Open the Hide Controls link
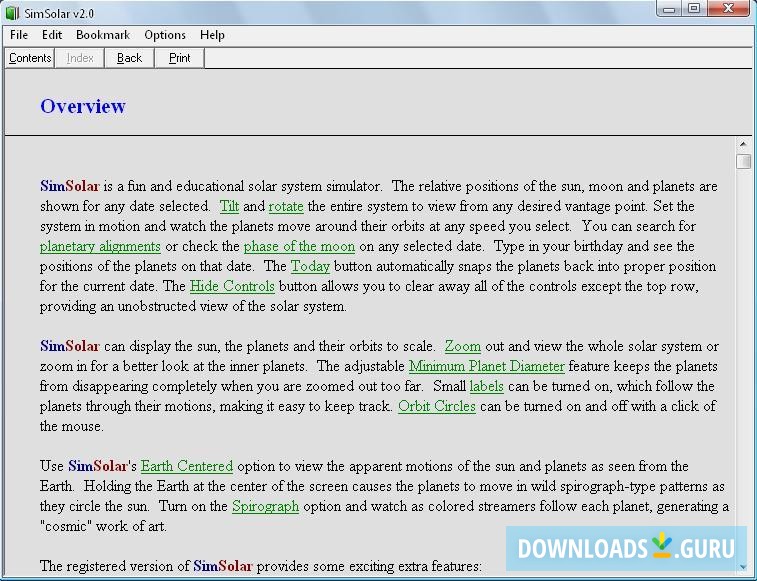 (x=232, y=286)
